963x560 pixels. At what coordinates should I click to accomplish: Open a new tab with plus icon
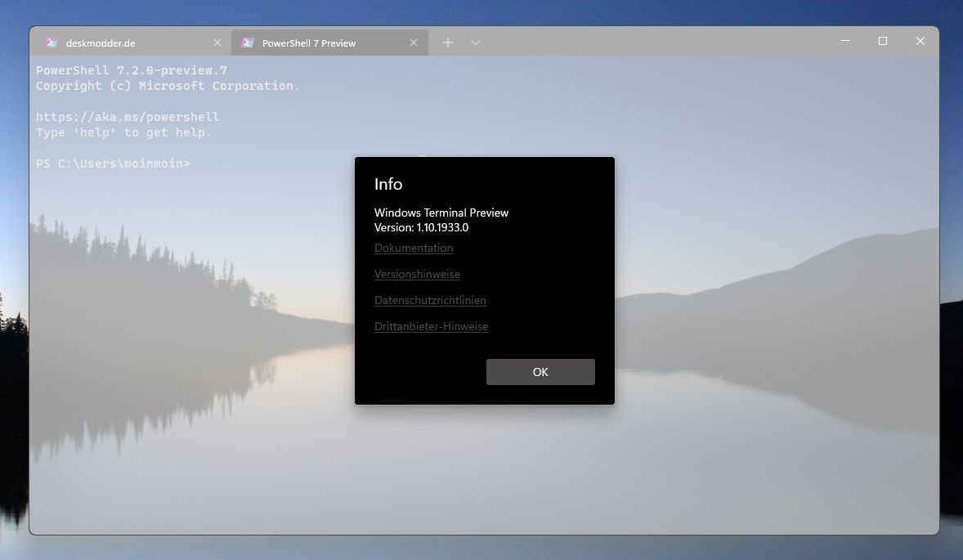pos(448,43)
